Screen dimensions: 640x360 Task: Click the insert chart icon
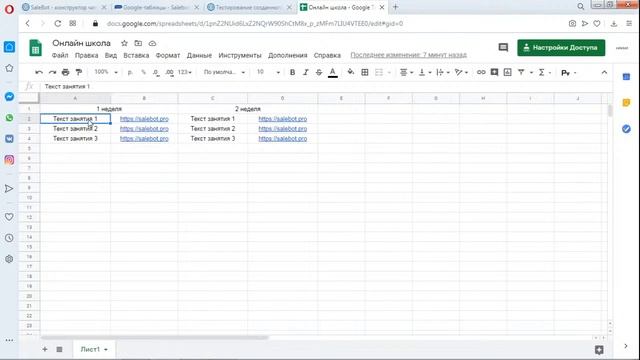pos(507,72)
